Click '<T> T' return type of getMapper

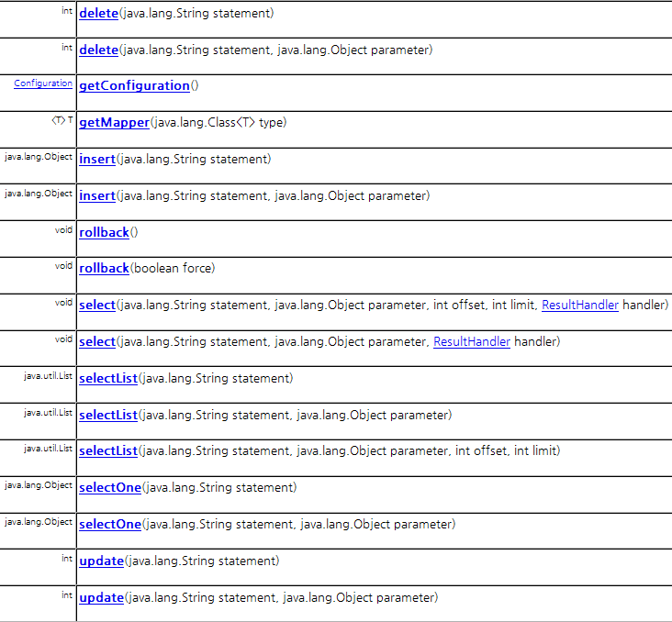pyautogui.click(x=62, y=120)
